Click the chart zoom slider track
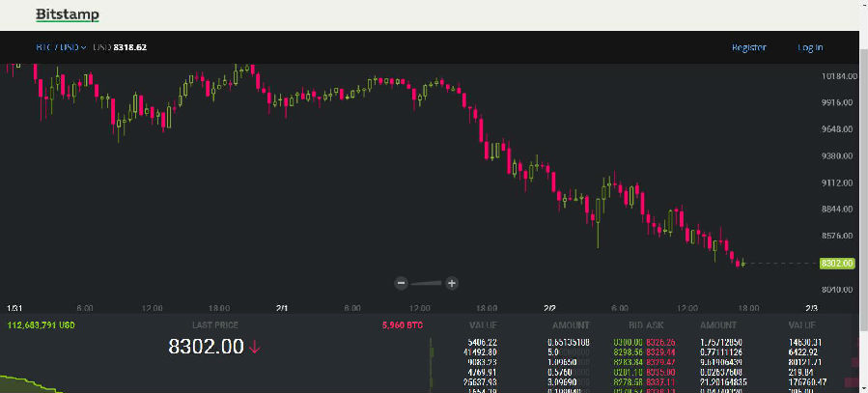868x393 pixels. (x=426, y=283)
